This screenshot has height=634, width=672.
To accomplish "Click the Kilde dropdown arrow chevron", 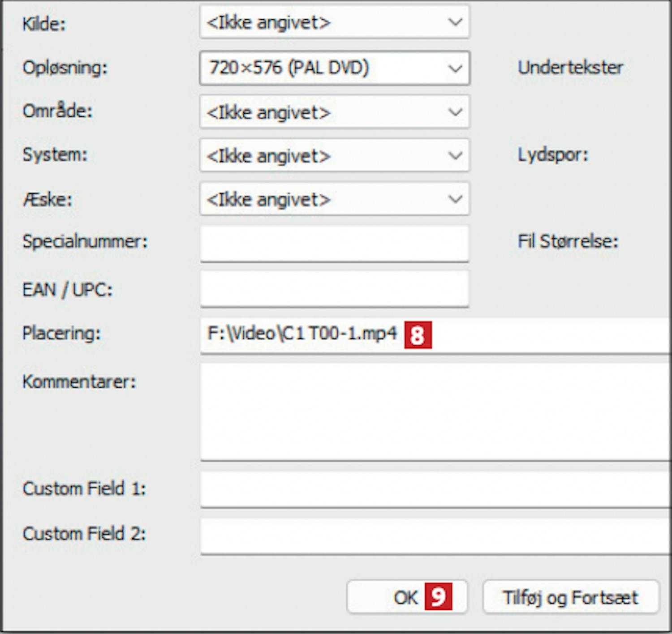I will pyautogui.click(x=455, y=22).
